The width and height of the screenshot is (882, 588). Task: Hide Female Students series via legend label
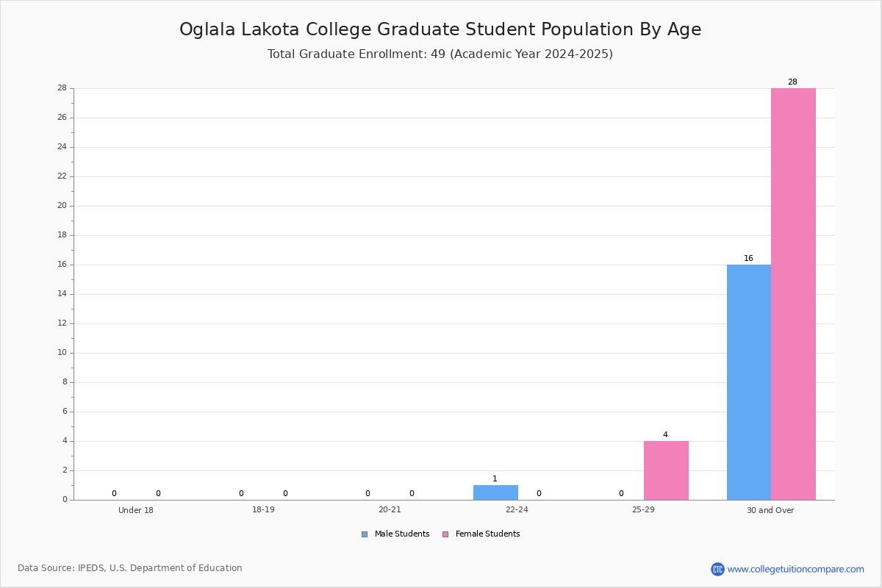(x=488, y=534)
